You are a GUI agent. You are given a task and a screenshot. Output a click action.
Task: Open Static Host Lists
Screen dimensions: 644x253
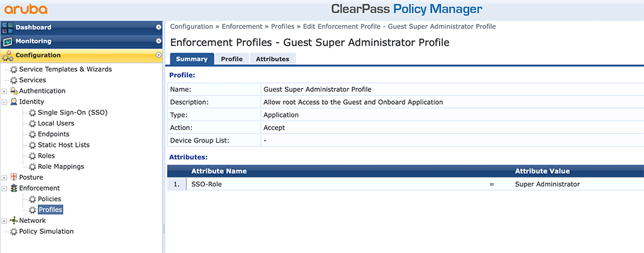(x=64, y=145)
